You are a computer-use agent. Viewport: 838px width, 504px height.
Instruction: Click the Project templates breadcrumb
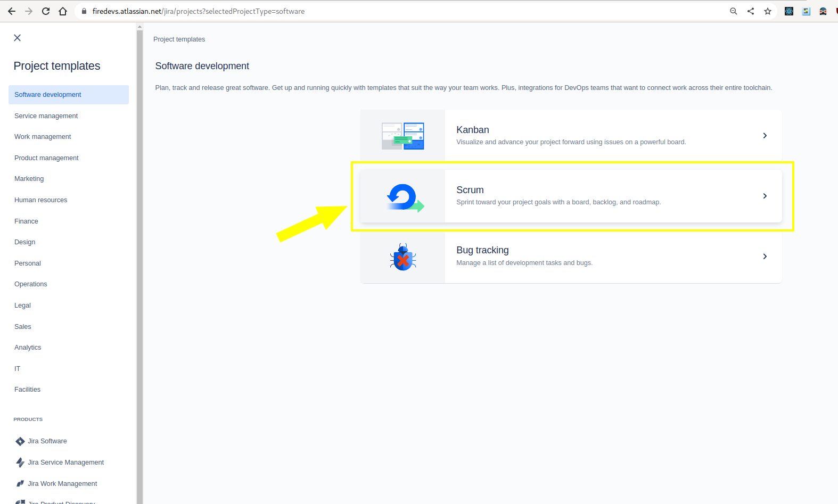[179, 39]
